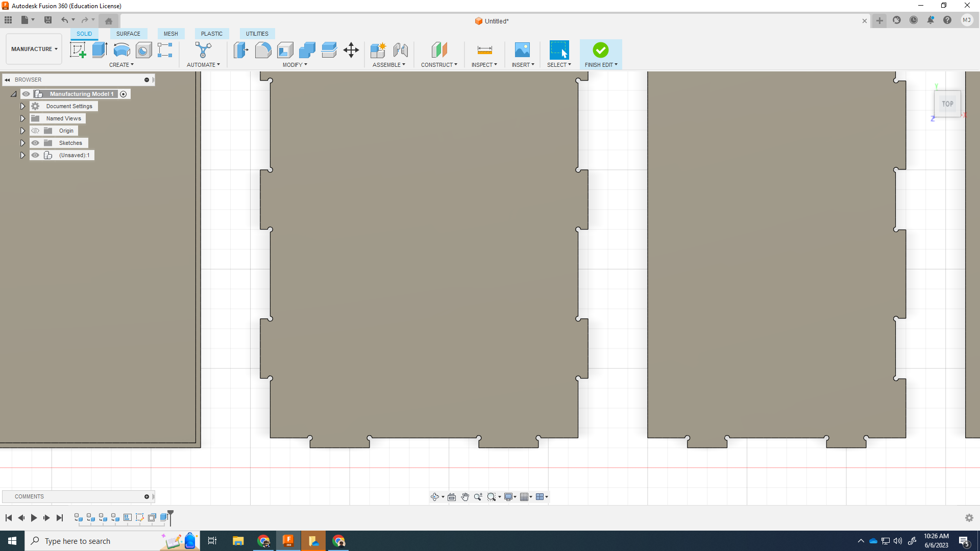Click the Joint assemble icon
The image size is (980, 551).
click(x=401, y=50)
